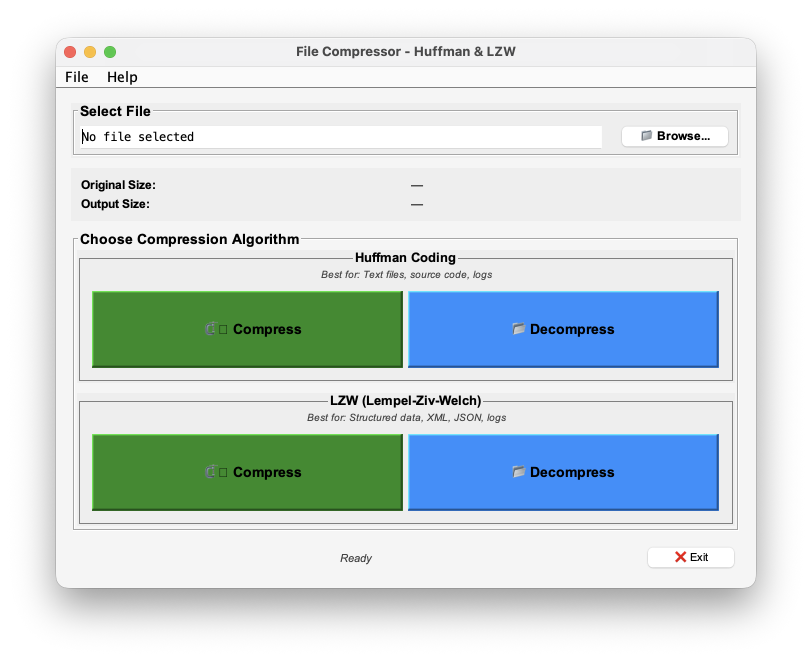
Task: Close the window with the red button
Action: (x=70, y=52)
